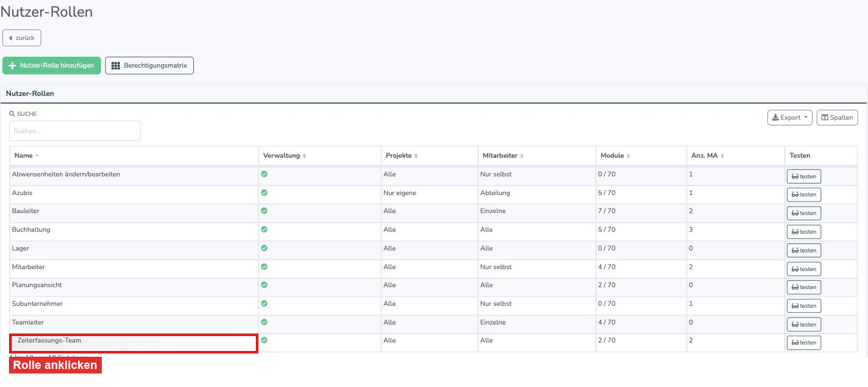Test the Subunternehmer role

804,306
